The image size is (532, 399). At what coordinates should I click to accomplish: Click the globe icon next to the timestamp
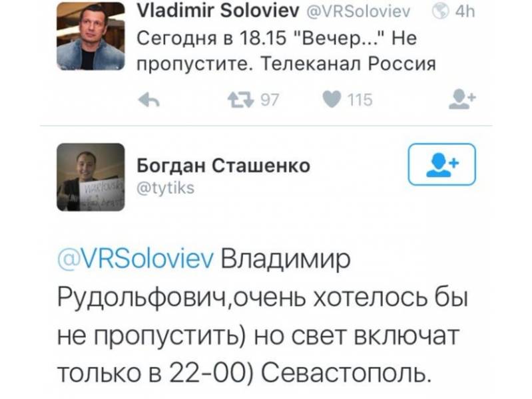coord(438,11)
